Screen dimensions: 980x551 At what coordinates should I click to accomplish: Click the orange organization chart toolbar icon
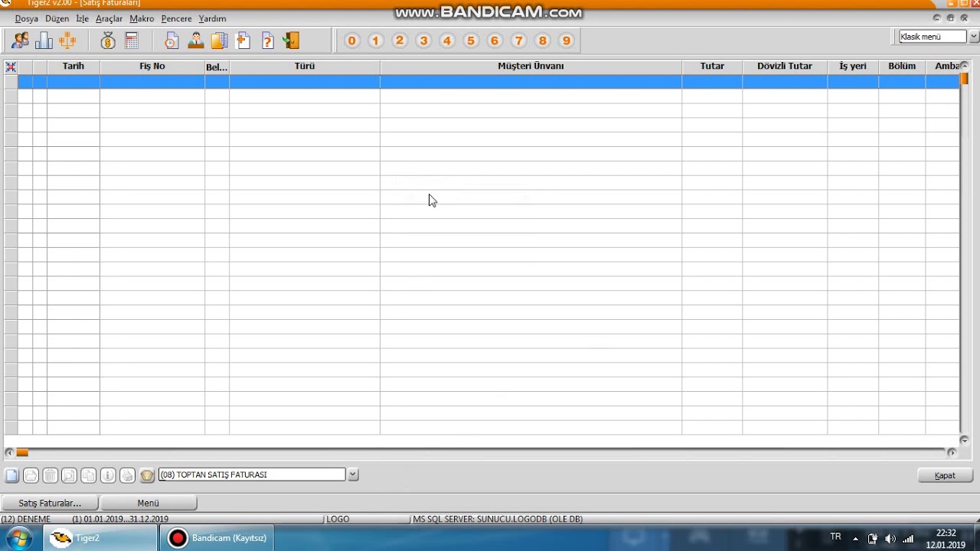click(67, 41)
